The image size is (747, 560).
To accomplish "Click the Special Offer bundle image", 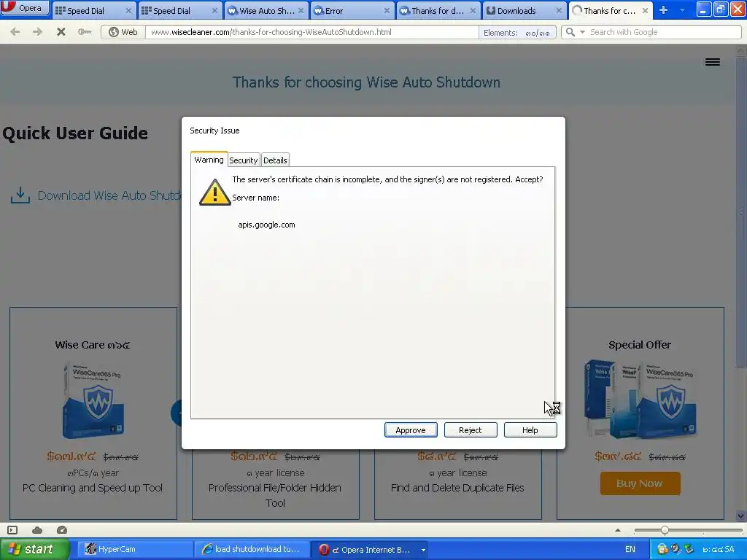I will tap(640, 399).
